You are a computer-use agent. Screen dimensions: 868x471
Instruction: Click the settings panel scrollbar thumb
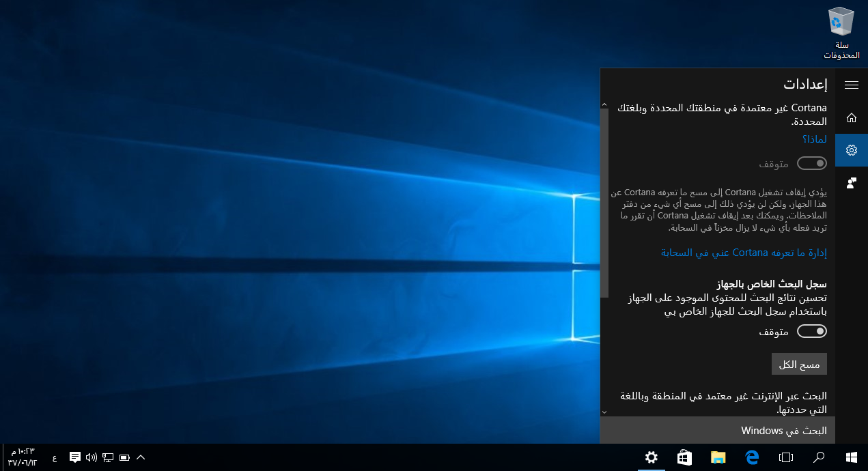604,203
